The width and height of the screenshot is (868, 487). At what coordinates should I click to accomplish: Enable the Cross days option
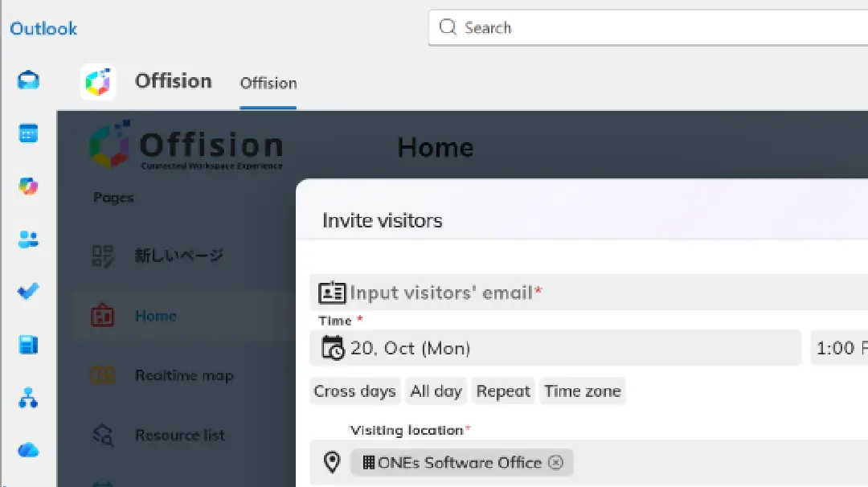click(354, 391)
